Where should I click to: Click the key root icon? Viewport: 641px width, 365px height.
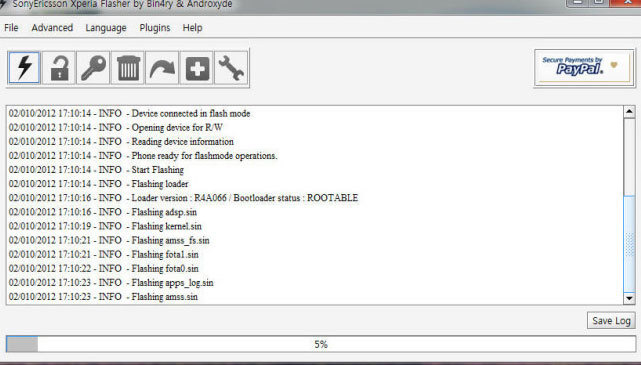coord(93,67)
